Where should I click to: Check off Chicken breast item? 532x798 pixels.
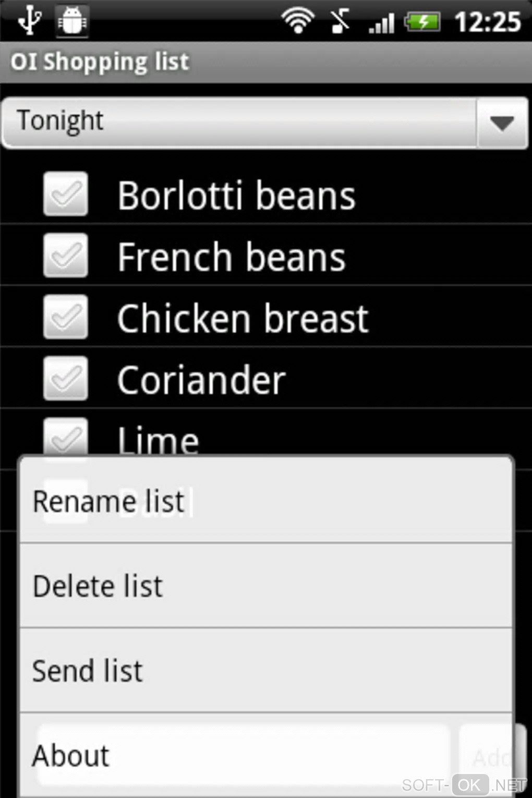[66, 317]
